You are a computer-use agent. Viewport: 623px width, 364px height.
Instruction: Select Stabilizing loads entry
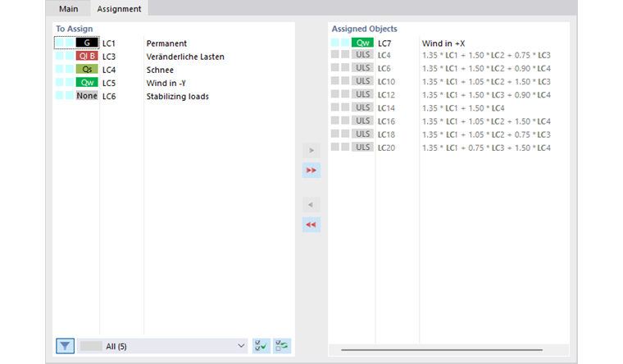(178, 96)
